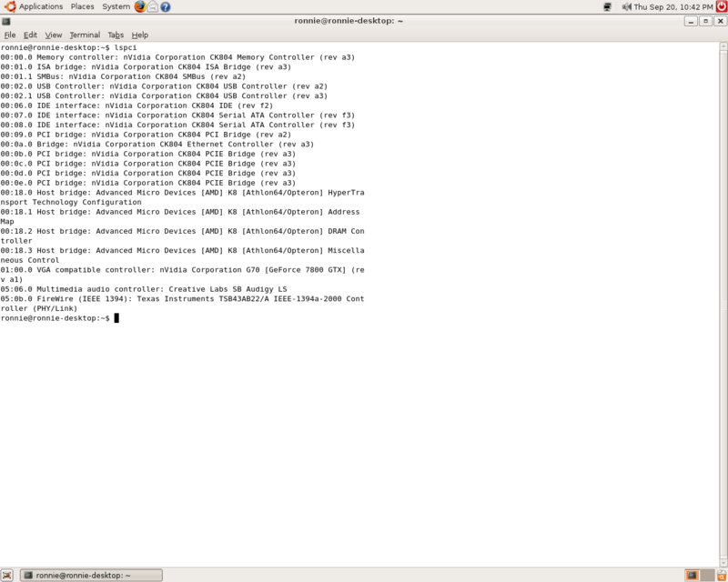The width and height of the screenshot is (728, 582).
Task: Click the Show Desktop button in bottom panel
Action: [x=6, y=575]
